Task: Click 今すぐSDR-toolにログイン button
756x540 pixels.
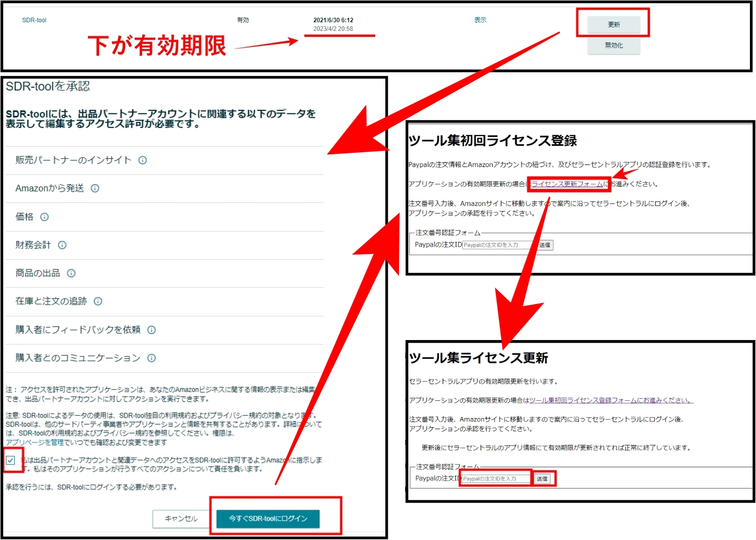Action: click(268, 519)
